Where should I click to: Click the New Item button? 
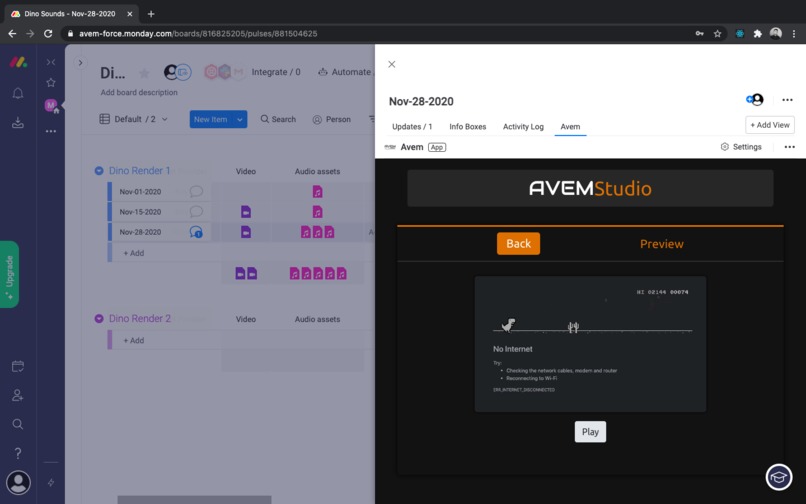[x=211, y=119]
